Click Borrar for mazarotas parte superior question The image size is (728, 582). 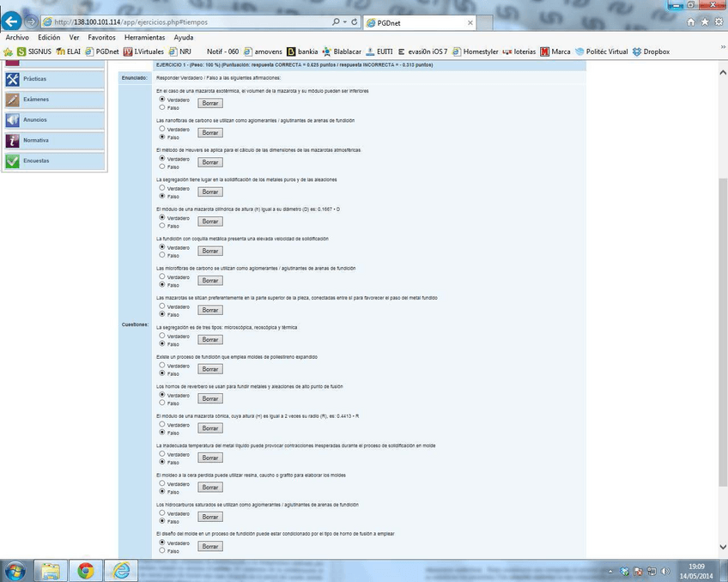coord(209,310)
